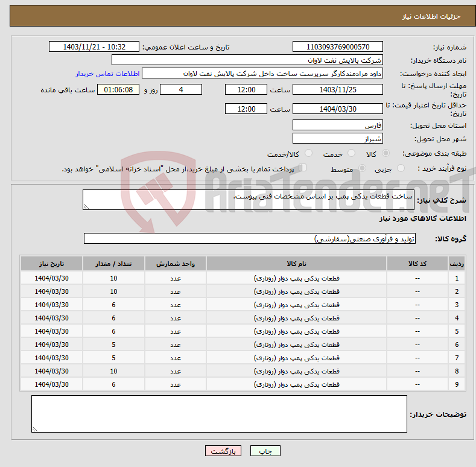Click the اطلاعات کالاهای مورد نیاز heading
Image resolution: width=476 pixels, height=467 pixels.
point(422,218)
